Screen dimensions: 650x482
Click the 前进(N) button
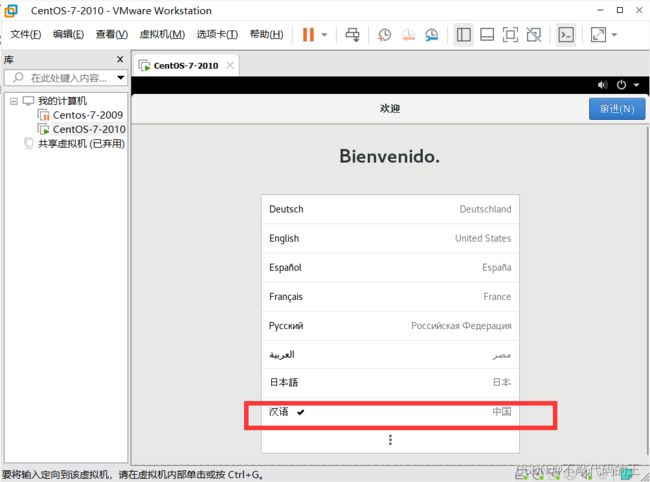pos(617,109)
